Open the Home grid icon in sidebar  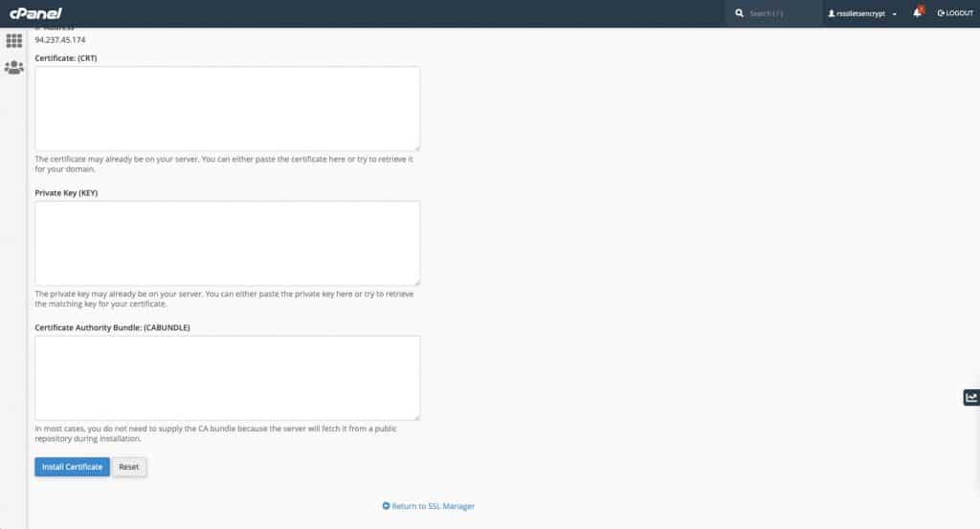pos(13,41)
